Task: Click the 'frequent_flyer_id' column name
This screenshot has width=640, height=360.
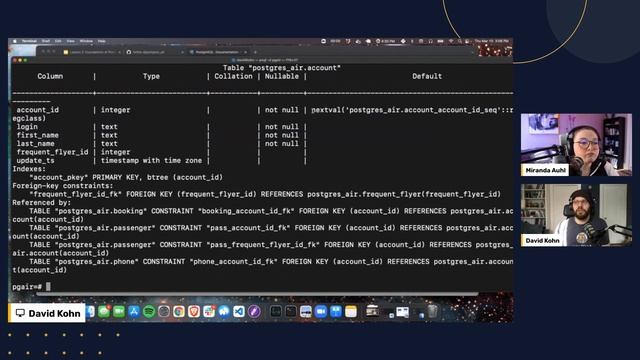Action: 52,152
